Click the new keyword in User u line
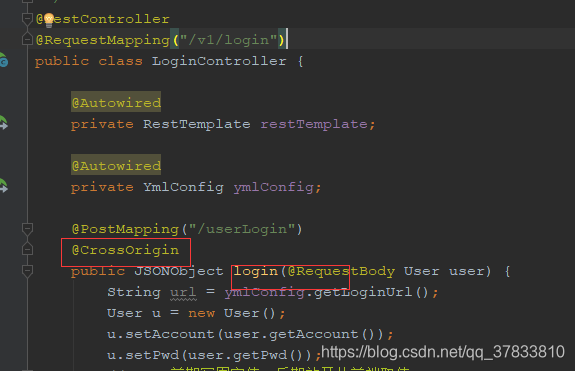 click(x=201, y=313)
